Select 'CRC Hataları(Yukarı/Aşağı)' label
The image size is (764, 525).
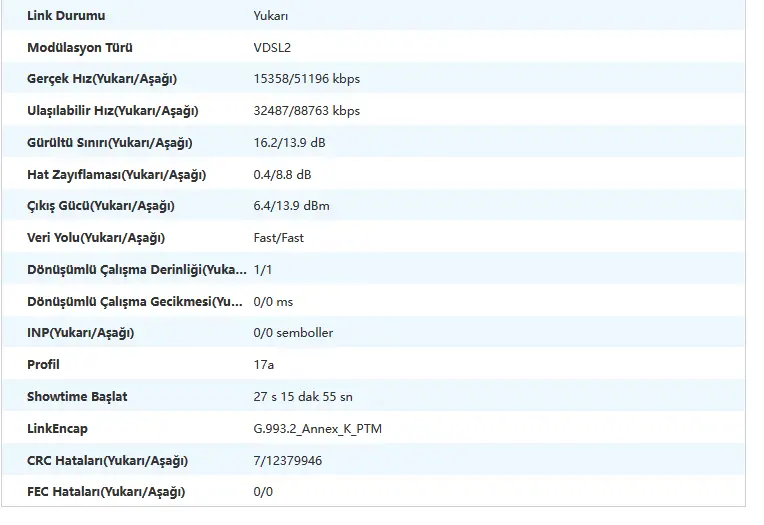tap(107, 461)
